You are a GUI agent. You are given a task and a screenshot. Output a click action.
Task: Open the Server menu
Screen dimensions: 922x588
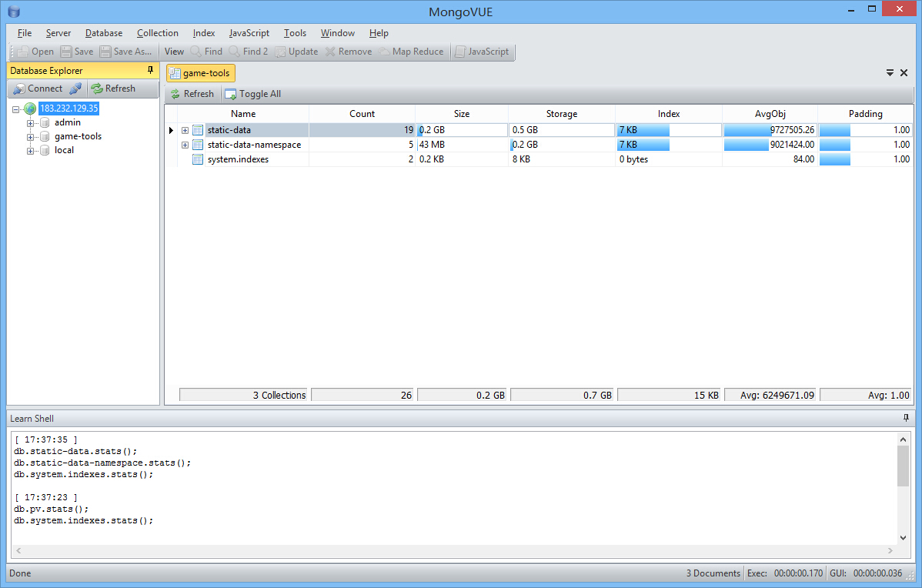tap(58, 33)
